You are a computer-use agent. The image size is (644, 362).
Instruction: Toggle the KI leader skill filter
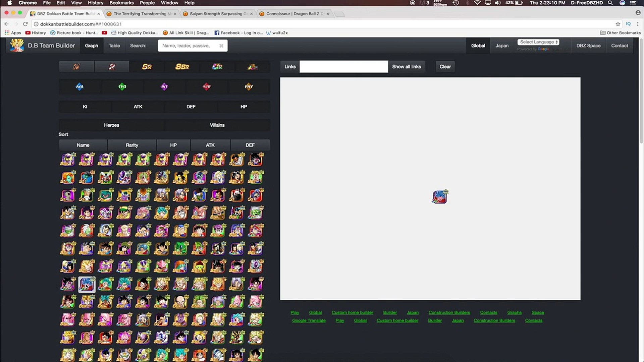point(85,107)
